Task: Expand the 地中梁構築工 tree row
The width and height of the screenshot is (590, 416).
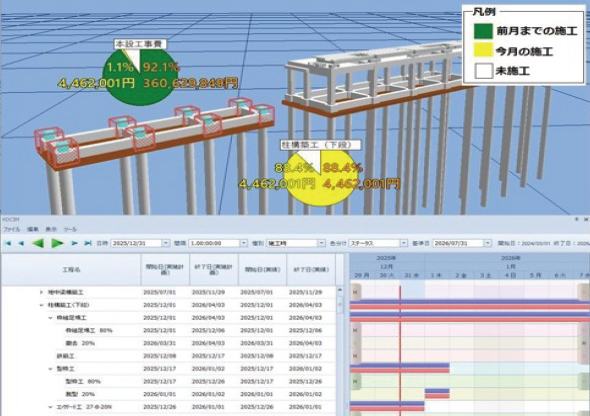Action: pyautogui.click(x=42, y=292)
